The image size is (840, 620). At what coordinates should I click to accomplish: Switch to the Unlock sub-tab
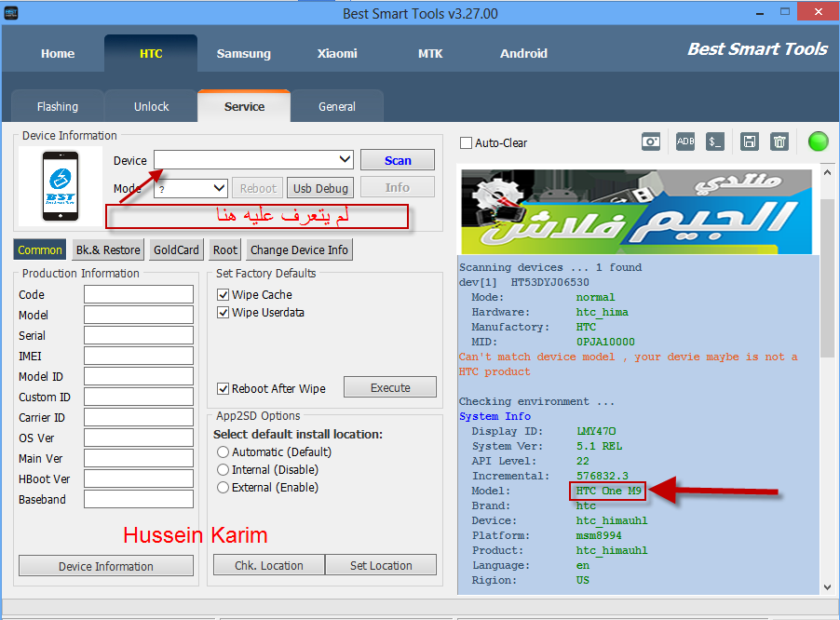(151, 106)
